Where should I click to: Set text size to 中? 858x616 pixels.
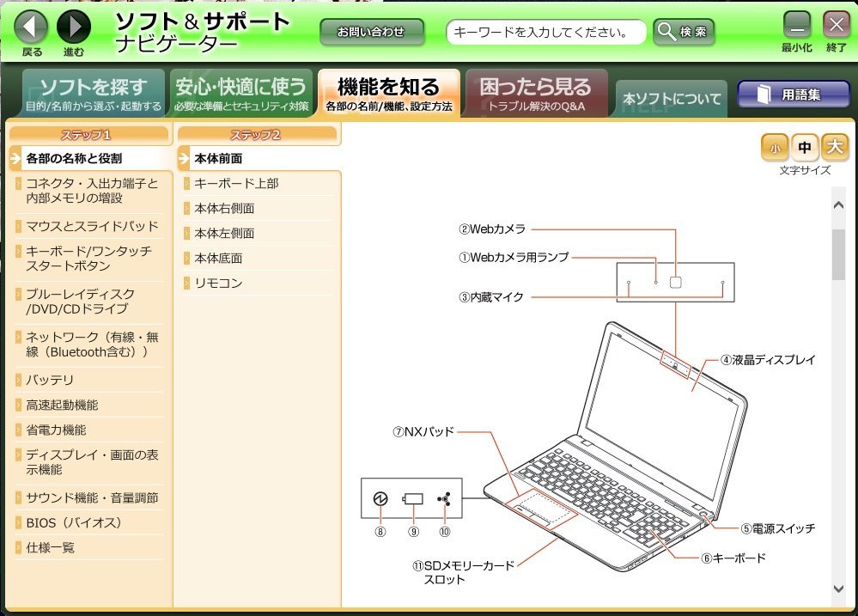point(805,148)
